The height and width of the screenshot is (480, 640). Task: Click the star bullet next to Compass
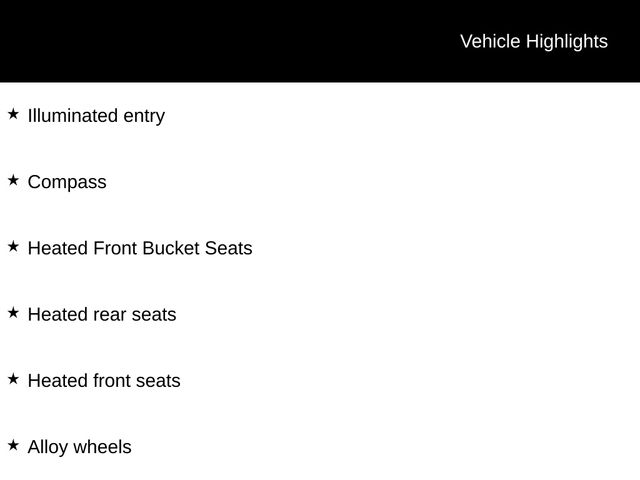pyautogui.click(x=13, y=180)
